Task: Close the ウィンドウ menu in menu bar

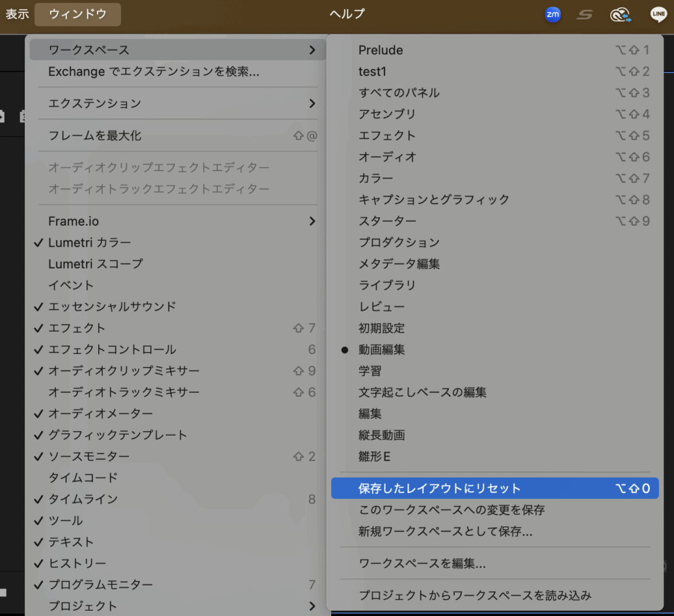Action: [x=78, y=14]
